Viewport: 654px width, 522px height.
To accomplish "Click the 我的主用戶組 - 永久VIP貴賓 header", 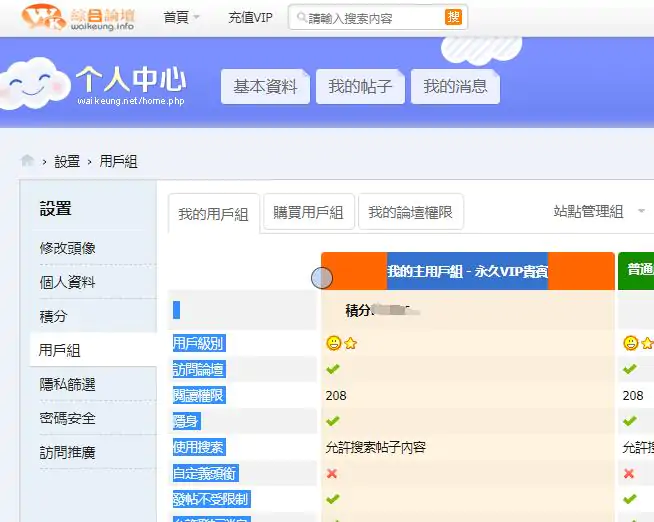I will point(468,271).
